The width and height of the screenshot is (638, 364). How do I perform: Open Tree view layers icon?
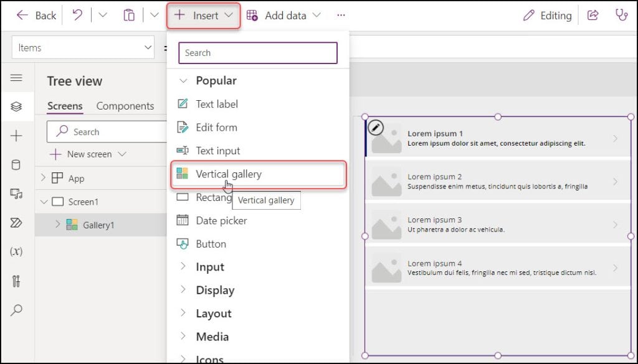[16, 106]
